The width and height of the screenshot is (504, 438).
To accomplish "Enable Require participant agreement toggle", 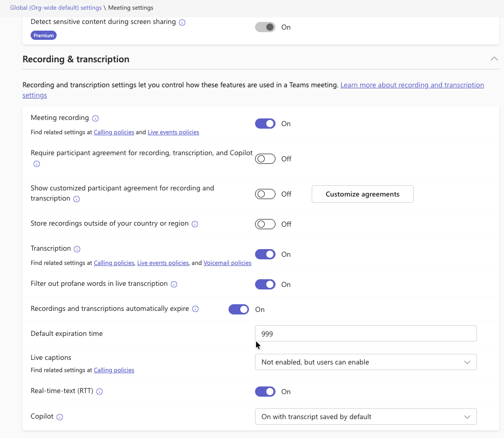I will (265, 159).
